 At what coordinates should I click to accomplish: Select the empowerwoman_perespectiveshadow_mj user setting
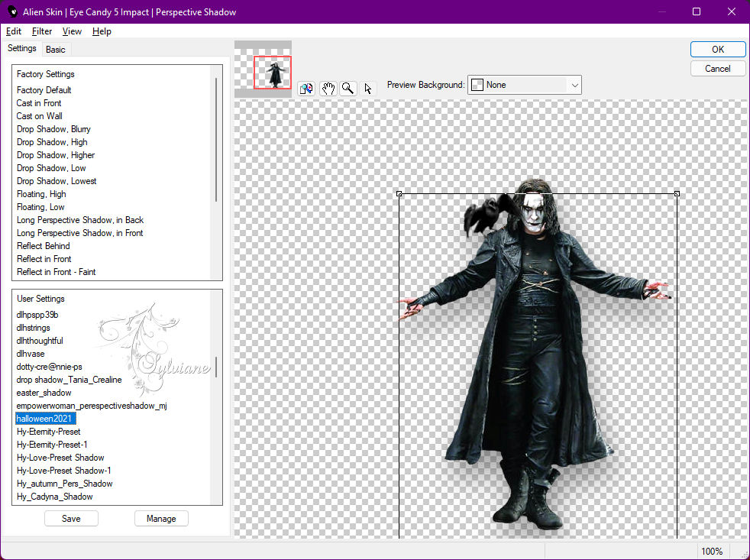92,406
